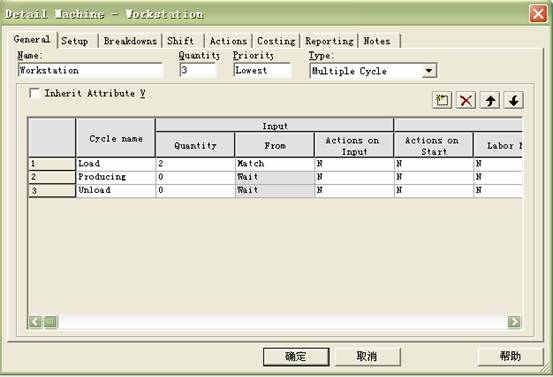
Task: Switch to the Setup tab
Action: pos(75,41)
